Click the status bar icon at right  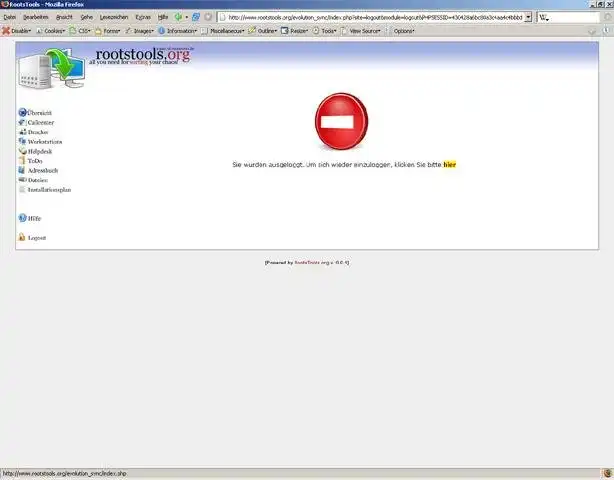click(608, 473)
